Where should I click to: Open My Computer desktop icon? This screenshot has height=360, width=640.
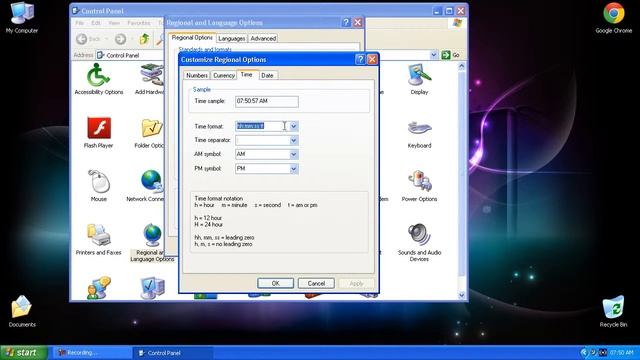pyautogui.click(x=22, y=18)
